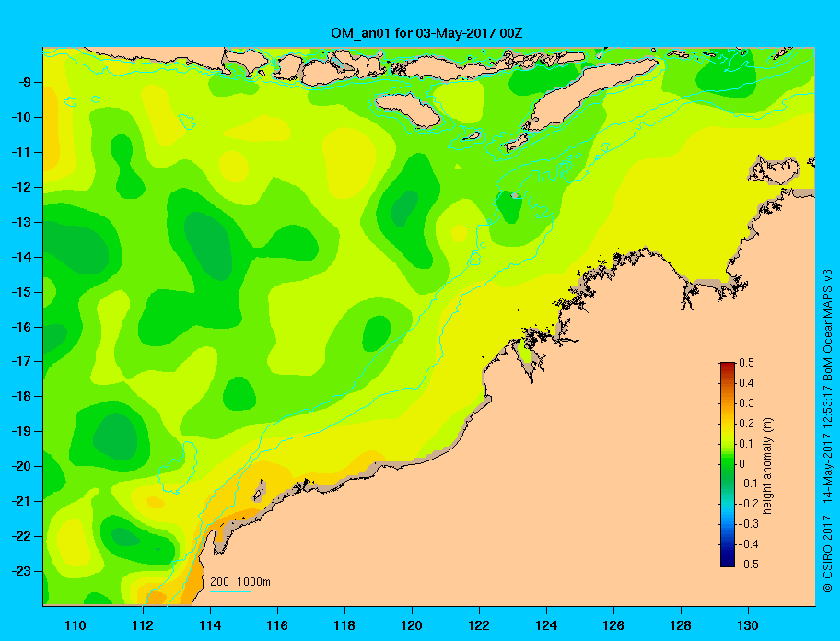This screenshot has height=641, width=840.
Task: Click longitude label "120" on the bottom axis
Action: pyautogui.click(x=412, y=625)
